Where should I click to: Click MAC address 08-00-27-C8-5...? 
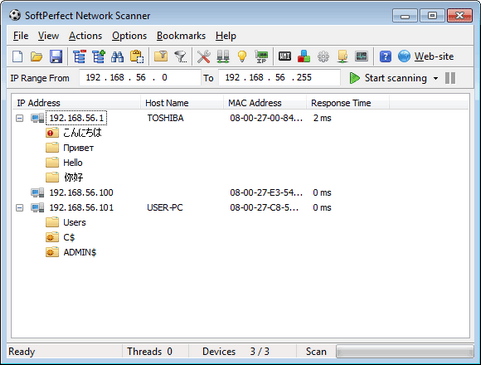[x=264, y=208]
